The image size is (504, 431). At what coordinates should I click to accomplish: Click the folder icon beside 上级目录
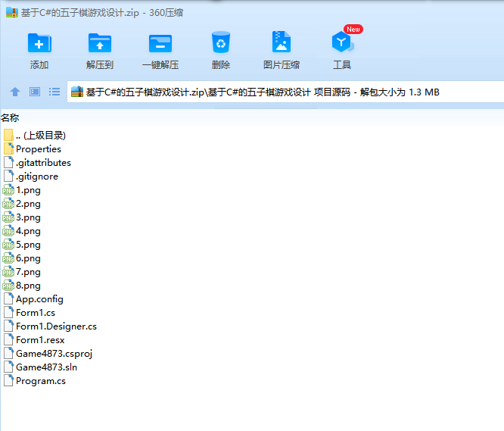8,135
